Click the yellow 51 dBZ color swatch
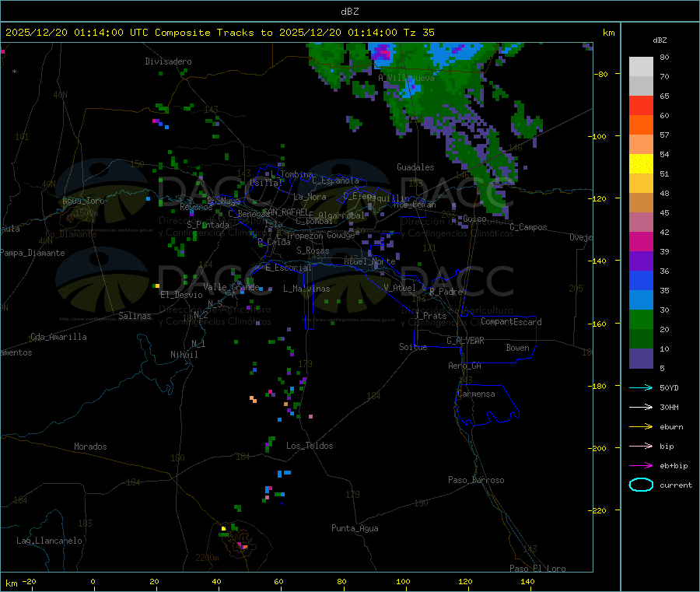This screenshot has height=592, width=700. coord(641,164)
